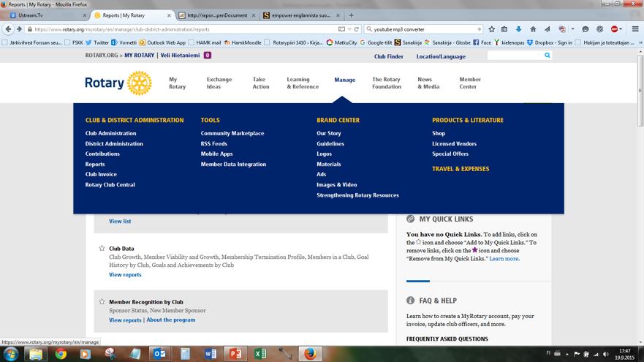Open Windows Start button

pos(11,353)
